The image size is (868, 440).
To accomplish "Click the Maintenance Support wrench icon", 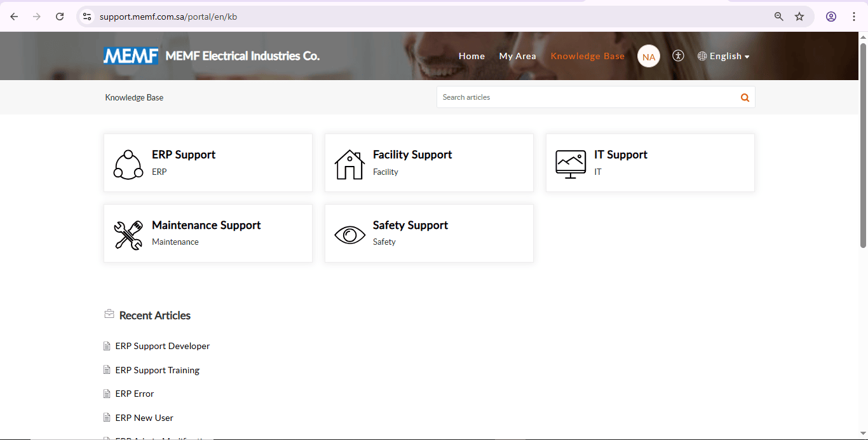I will pos(128,235).
